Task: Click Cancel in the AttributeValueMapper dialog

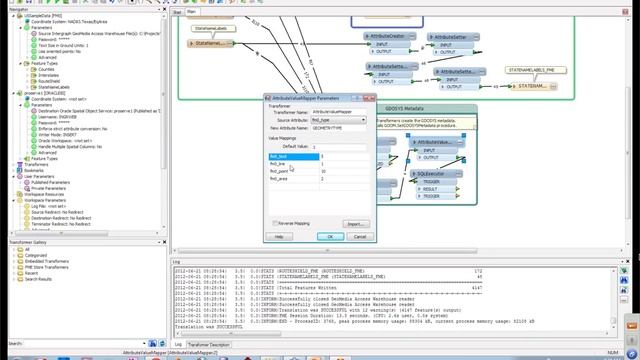Action: 360,237
